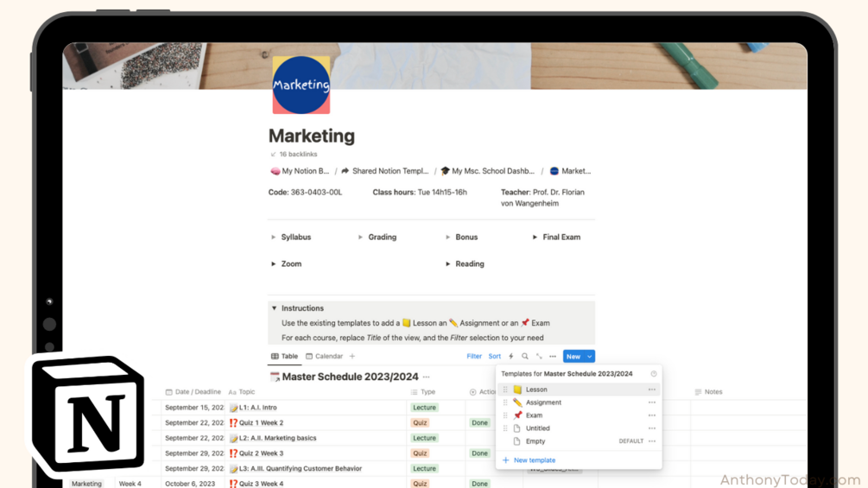Switch to the Calendar view tab
Image resolution: width=868 pixels, height=488 pixels.
[x=325, y=357]
